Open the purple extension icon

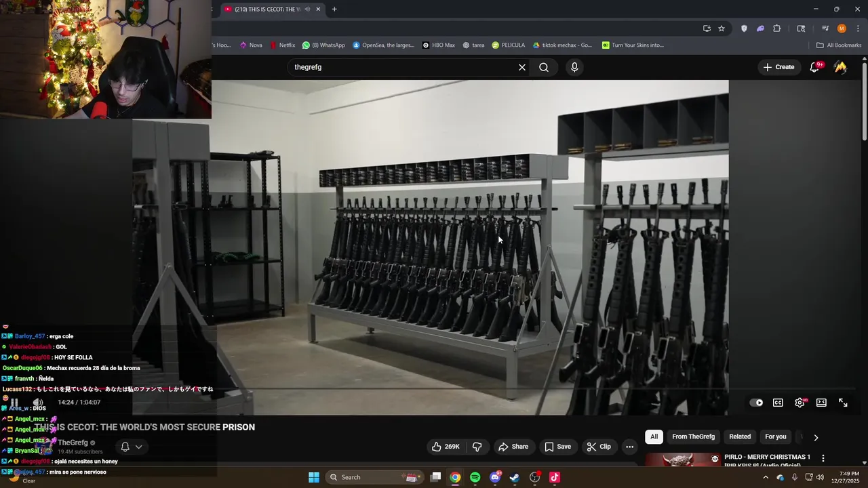tap(760, 28)
